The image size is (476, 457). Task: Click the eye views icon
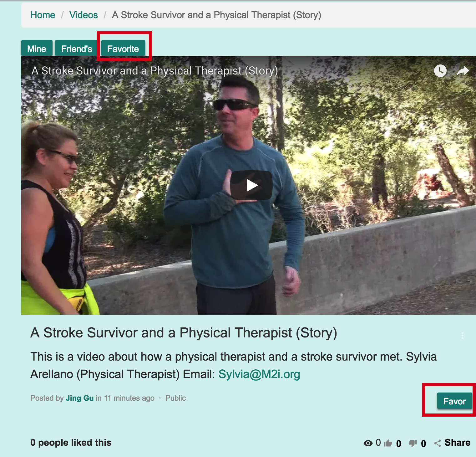[368, 443]
